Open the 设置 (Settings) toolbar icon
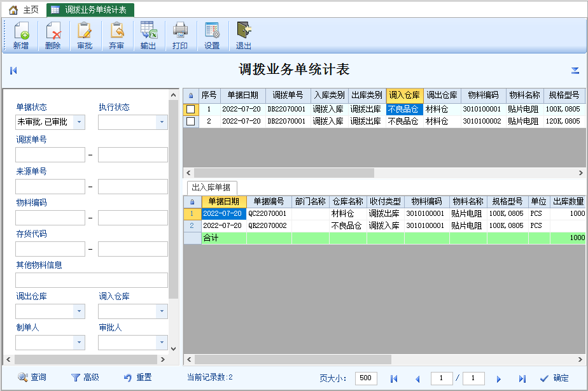This screenshot has width=588, height=391. (x=212, y=36)
